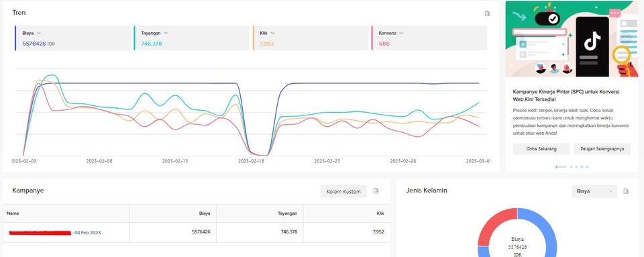Open the Tayangan metric dropdown
The height and width of the screenshot is (257, 644).
click(166, 33)
